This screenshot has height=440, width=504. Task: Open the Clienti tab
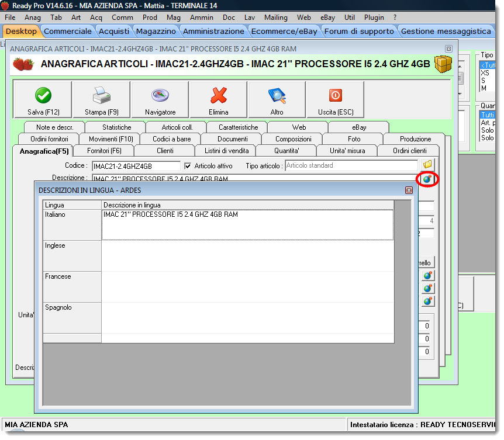165,151
